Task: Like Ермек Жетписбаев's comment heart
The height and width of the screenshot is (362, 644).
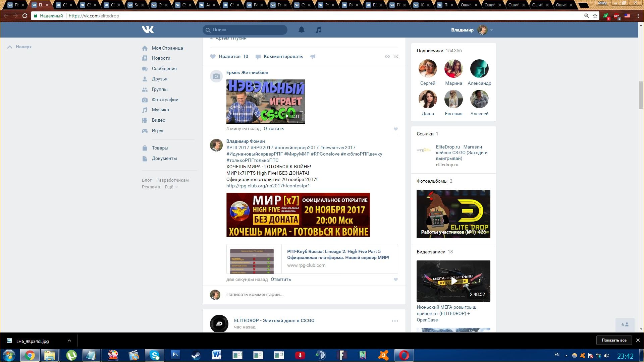Action: point(396,129)
